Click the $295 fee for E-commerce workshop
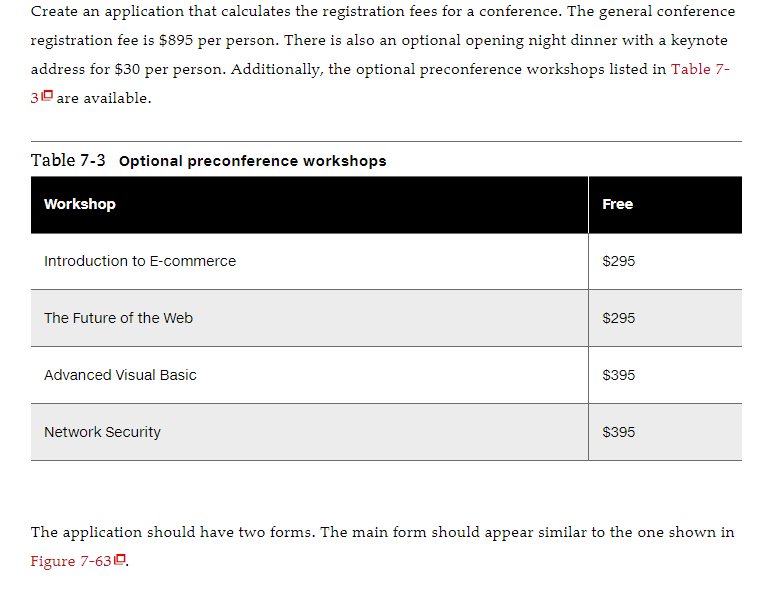The image size is (772, 593). pos(618,261)
